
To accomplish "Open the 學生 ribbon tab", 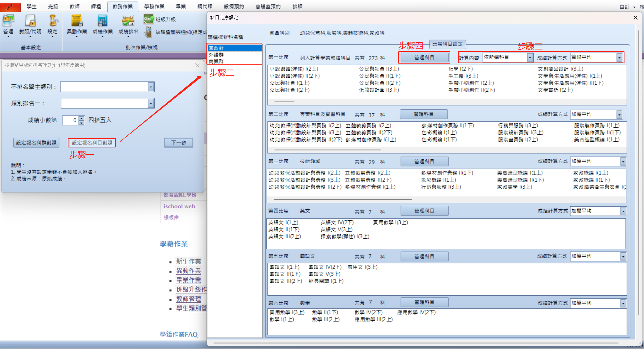I will 31,7.
